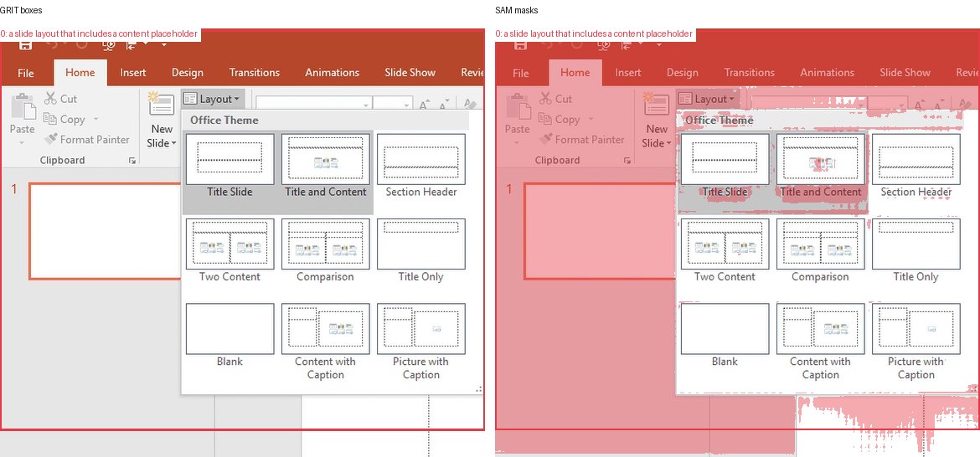Image resolution: width=980 pixels, height=457 pixels.
Task: Click font name box in left GRIT screenshot
Action: [313, 102]
